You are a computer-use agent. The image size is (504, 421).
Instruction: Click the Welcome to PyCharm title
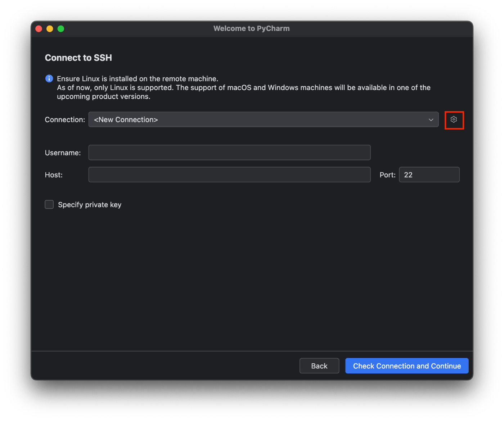pos(252,28)
